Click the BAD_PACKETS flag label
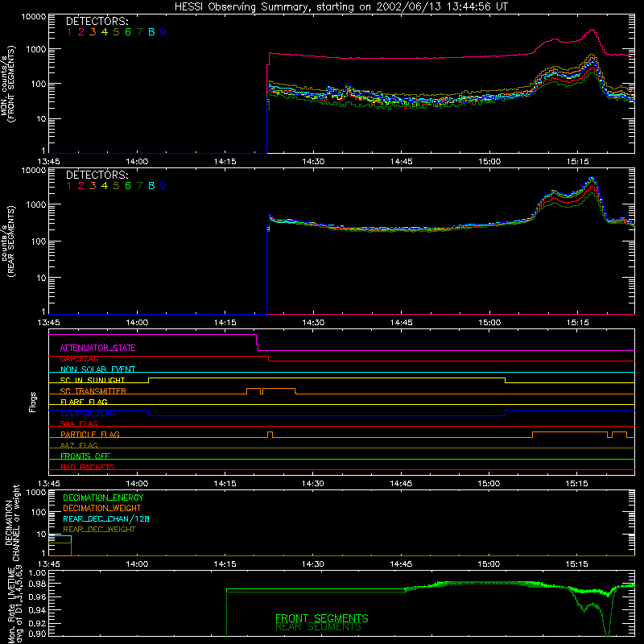Image resolution: width=644 pixels, height=644 pixels. click(88, 467)
